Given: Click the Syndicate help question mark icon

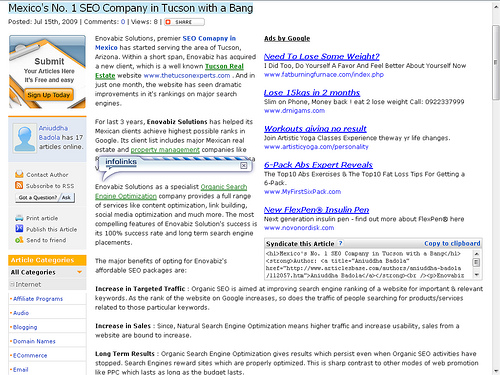Looking at the screenshot, I should click(x=340, y=243).
